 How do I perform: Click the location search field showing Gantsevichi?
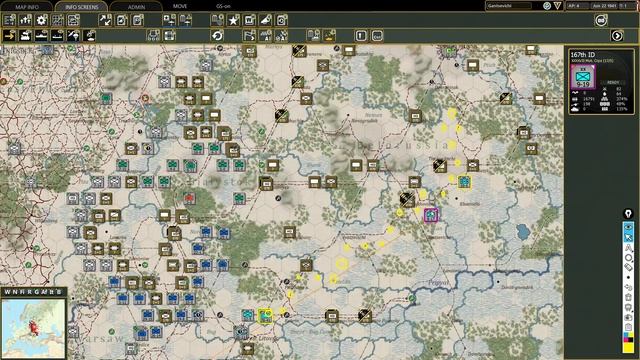509,6
